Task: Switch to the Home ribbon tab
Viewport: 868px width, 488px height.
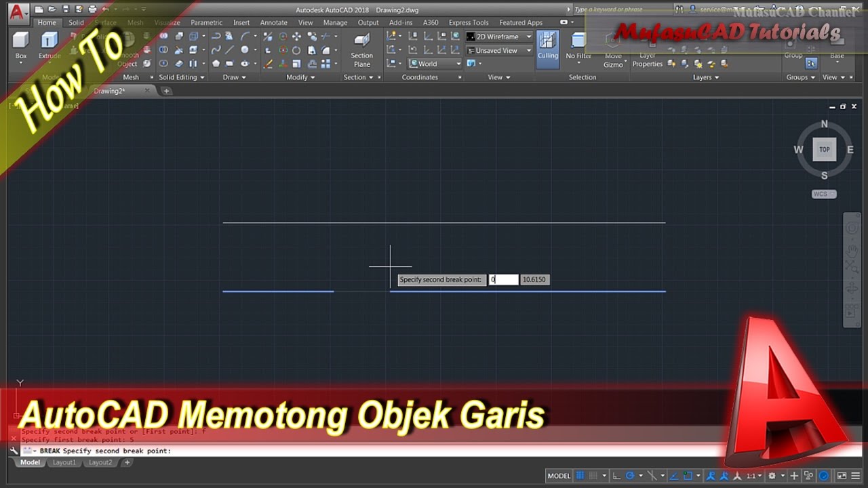Action: click(x=47, y=22)
